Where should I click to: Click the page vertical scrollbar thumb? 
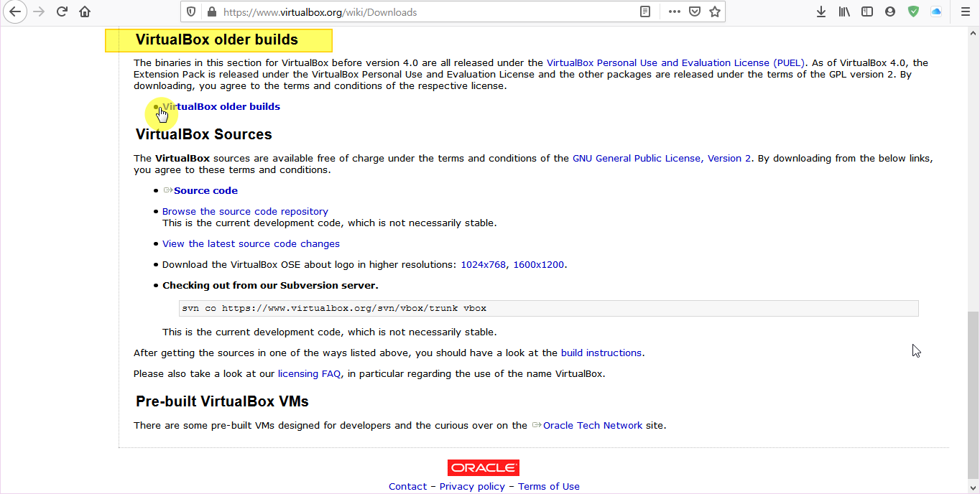tap(973, 393)
